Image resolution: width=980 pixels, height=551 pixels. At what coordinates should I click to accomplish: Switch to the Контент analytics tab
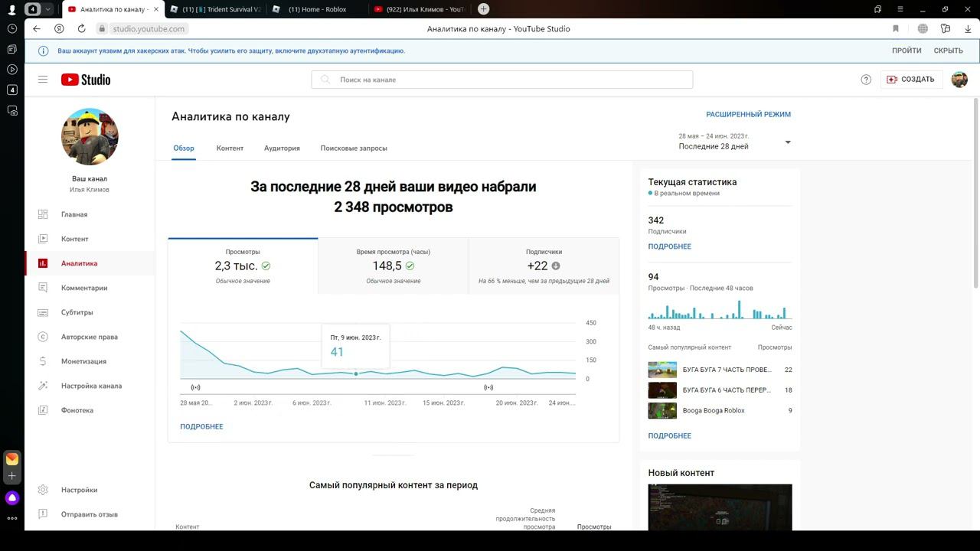pyautogui.click(x=230, y=148)
